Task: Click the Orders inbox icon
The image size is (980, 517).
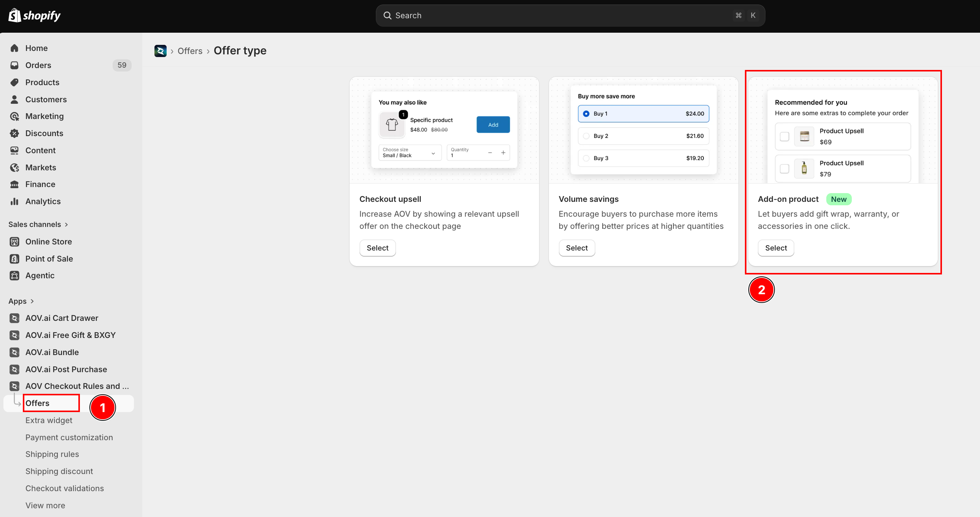Action: [x=14, y=65]
